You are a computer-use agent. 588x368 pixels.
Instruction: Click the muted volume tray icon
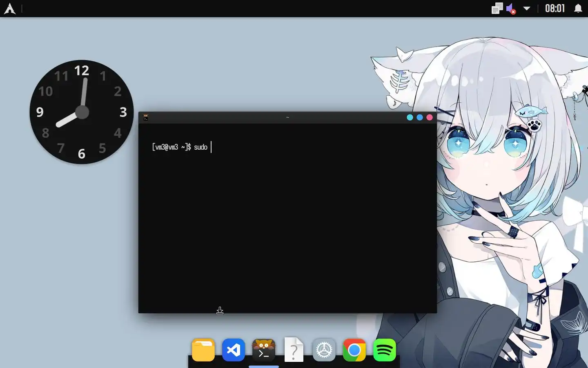(511, 9)
